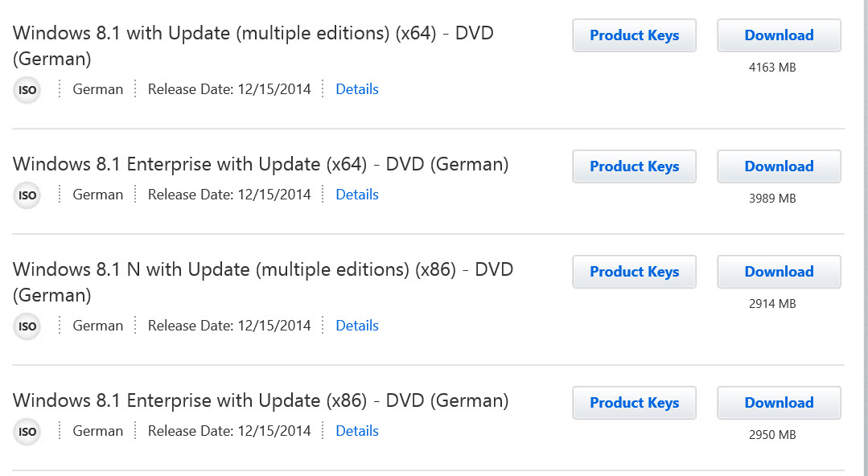Click ISO icon for Windows 8.1 Enterprise x64
The height and width of the screenshot is (476, 868).
(x=27, y=195)
